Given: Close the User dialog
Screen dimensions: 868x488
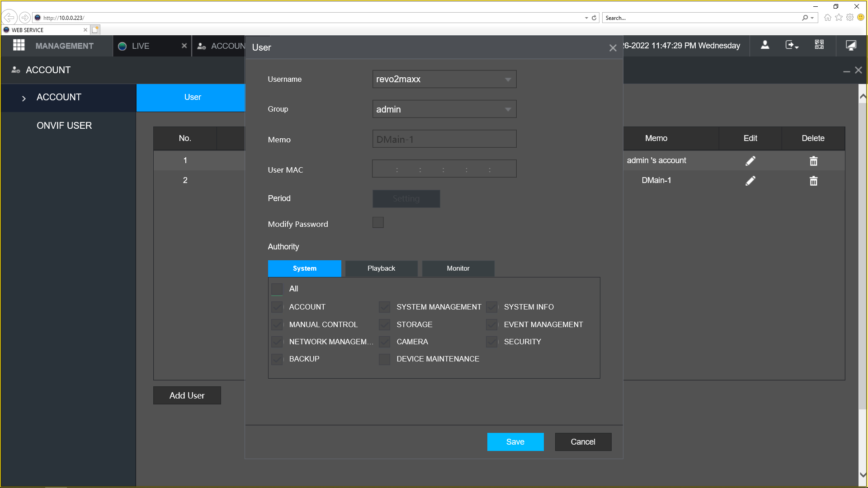Looking at the screenshot, I should pyautogui.click(x=613, y=48).
